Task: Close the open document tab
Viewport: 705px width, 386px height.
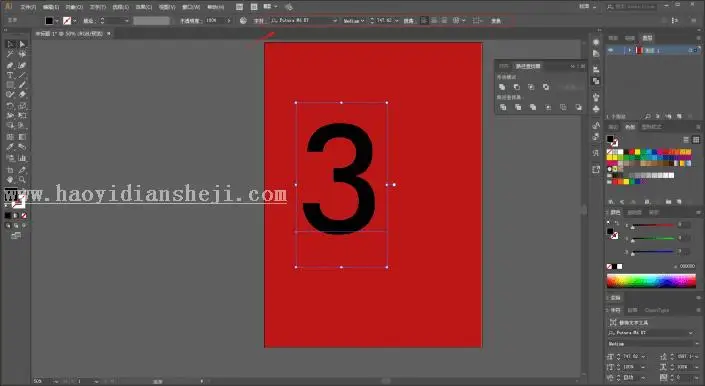Action: 109,34
